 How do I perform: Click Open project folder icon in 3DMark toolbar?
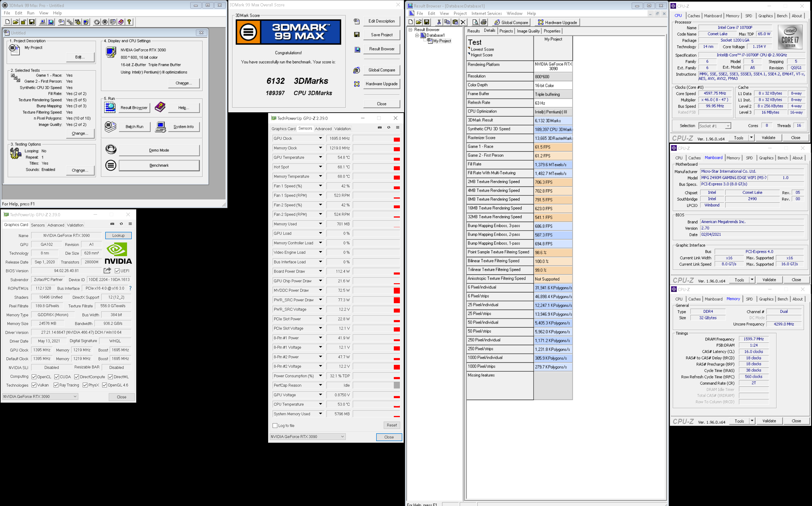click(x=15, y=22)
